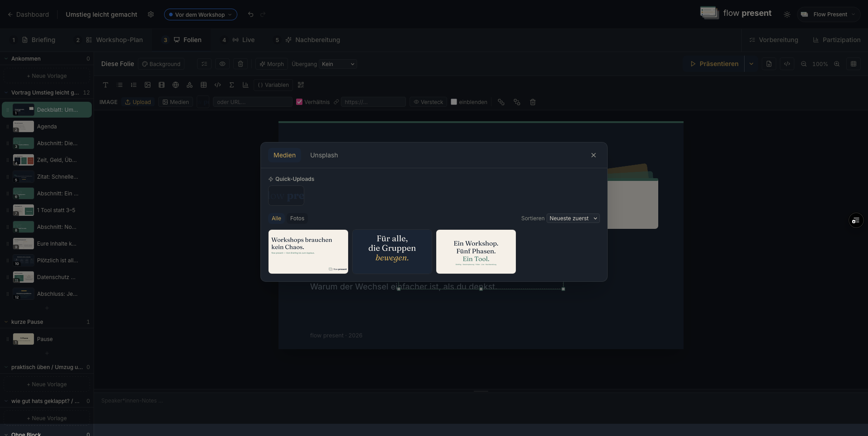Open slide checklist icon

pyautogui.click(x=204, y=64)
